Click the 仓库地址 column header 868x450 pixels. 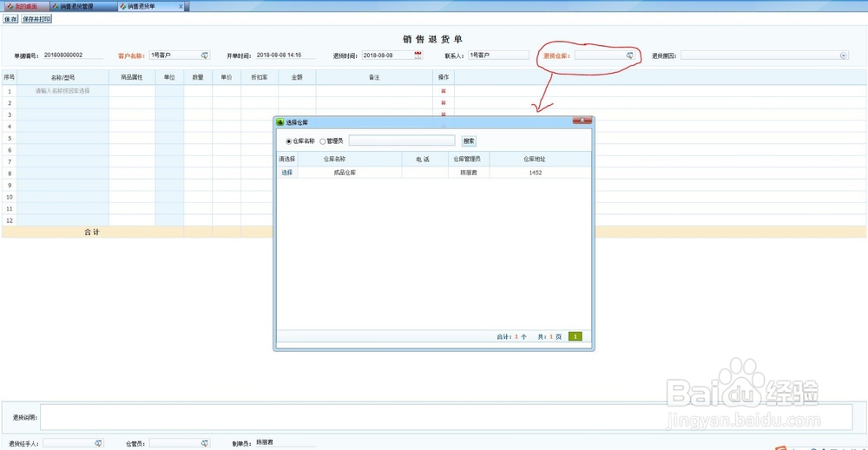(x=534, y=159)
